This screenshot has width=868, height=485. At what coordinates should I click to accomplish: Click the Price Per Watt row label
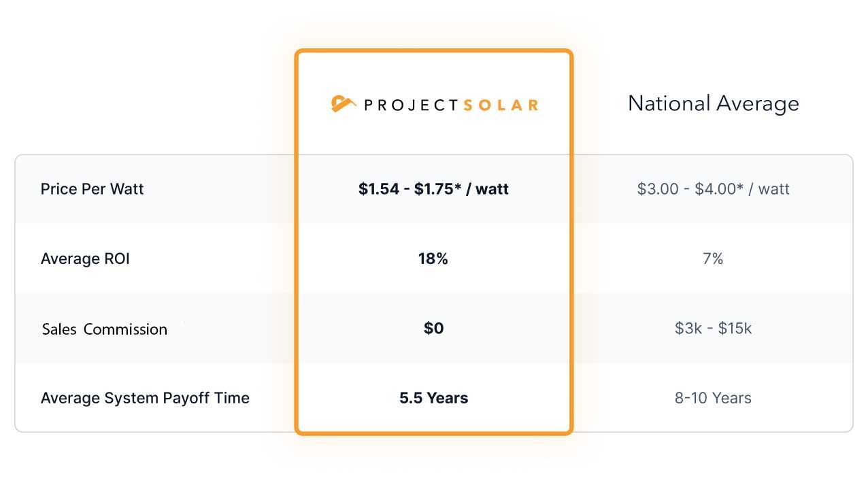92,189
